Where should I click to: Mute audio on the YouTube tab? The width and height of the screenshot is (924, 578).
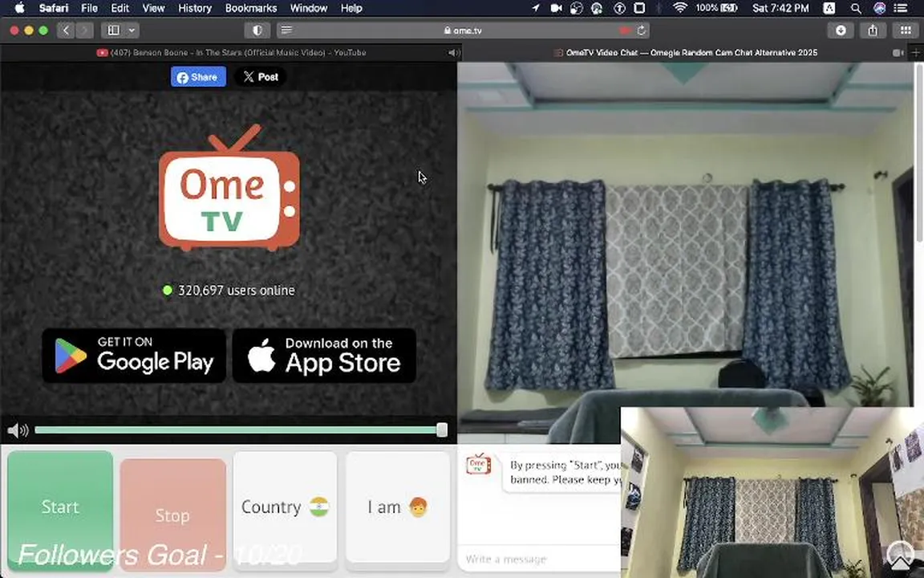pyautogui.click(x=453, y=52)
